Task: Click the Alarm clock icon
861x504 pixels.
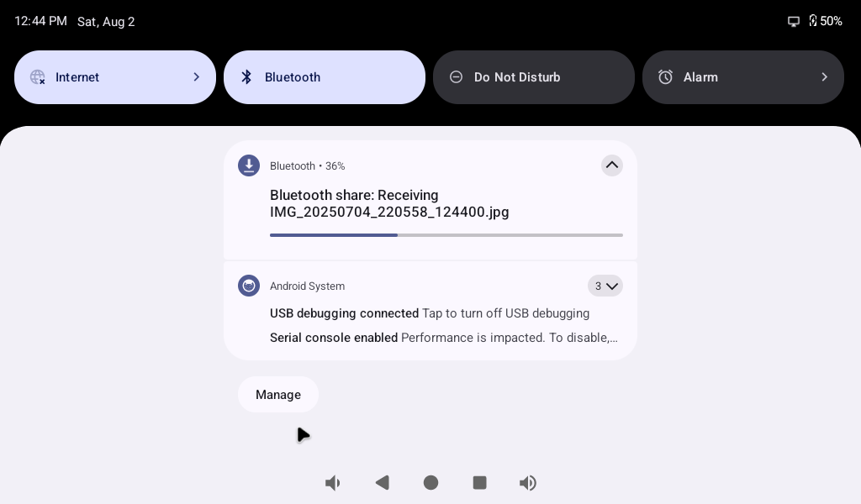Action: [665, 77]
